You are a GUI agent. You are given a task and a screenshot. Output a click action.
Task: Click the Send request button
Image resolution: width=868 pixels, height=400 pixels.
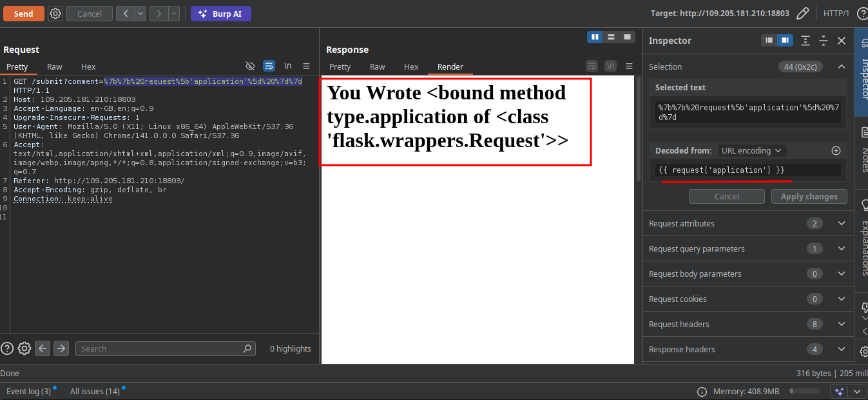pos(24,14)
